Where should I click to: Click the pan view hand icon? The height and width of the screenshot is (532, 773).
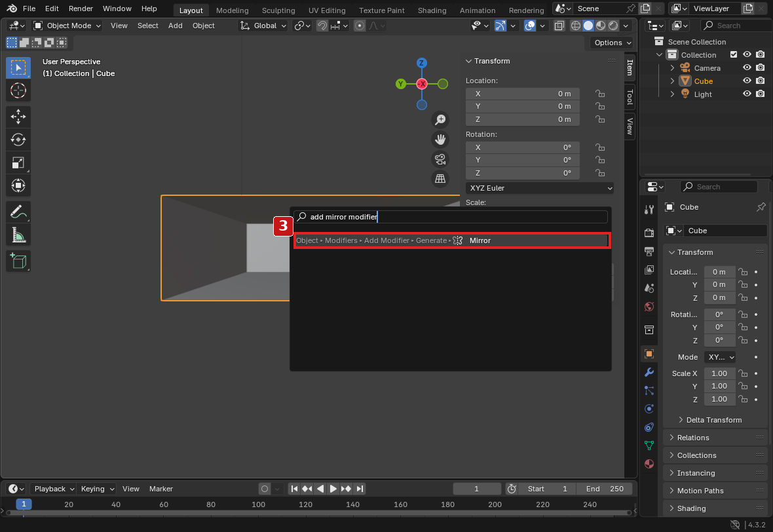point(440,140)
